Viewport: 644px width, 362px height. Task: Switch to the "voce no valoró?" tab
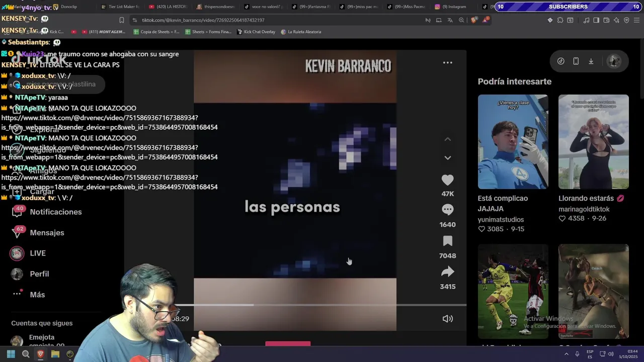(263, 7)
